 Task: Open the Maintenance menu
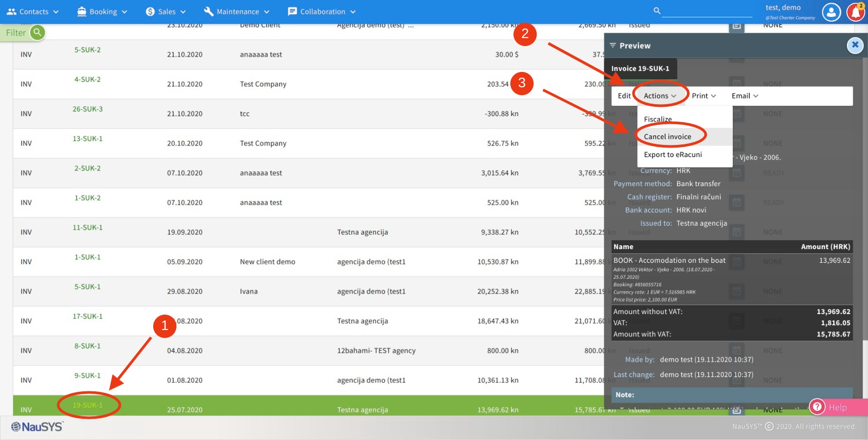click(x=237, y=12)
